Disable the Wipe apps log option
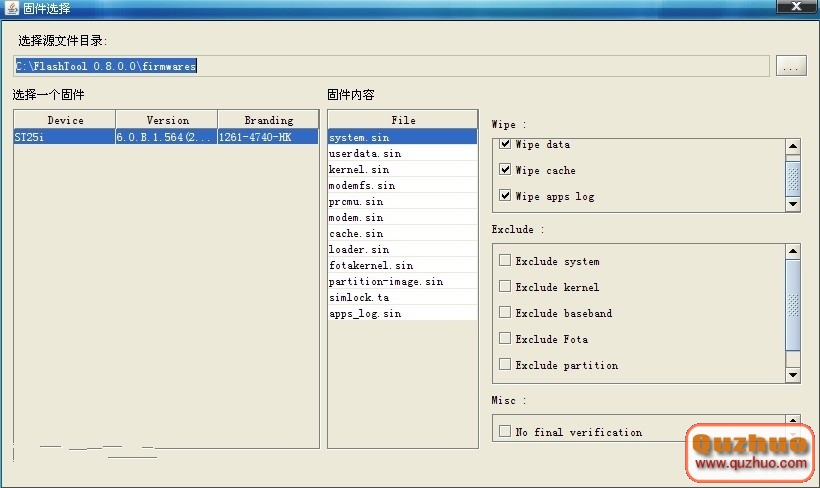Screen dimensions: 820x488 [x=505, y=196]
